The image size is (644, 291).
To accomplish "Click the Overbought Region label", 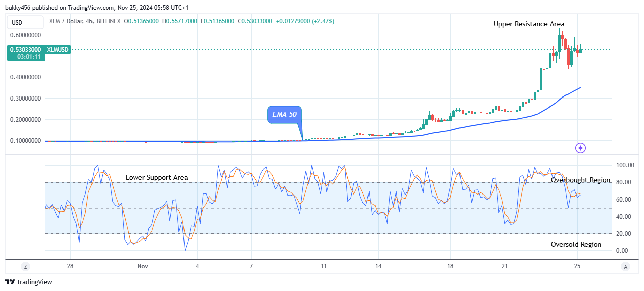I will [x=581, y=180].
